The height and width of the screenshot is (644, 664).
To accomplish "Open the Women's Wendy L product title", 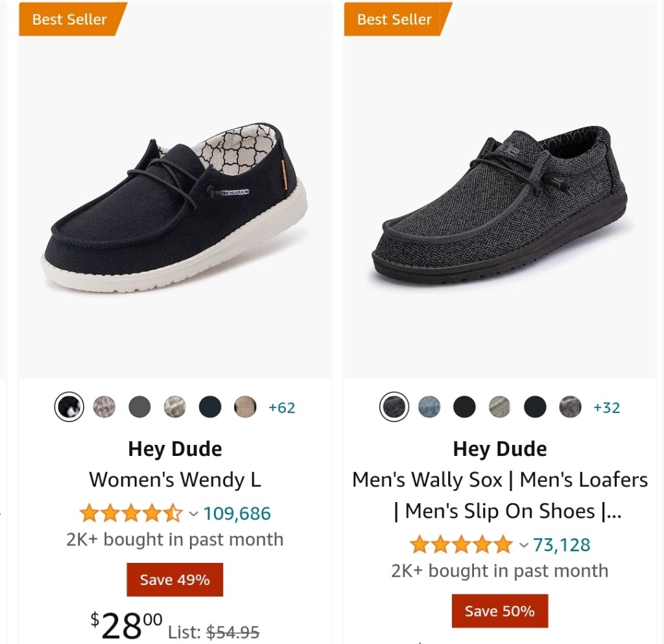I will [175, 480].
